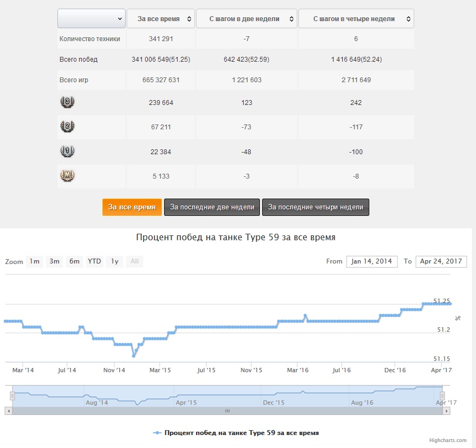Expand 'С шагом в четыре недели' dropdown
Image resolution: width=476 pixels, height=448 pixels.
[356, 18]
